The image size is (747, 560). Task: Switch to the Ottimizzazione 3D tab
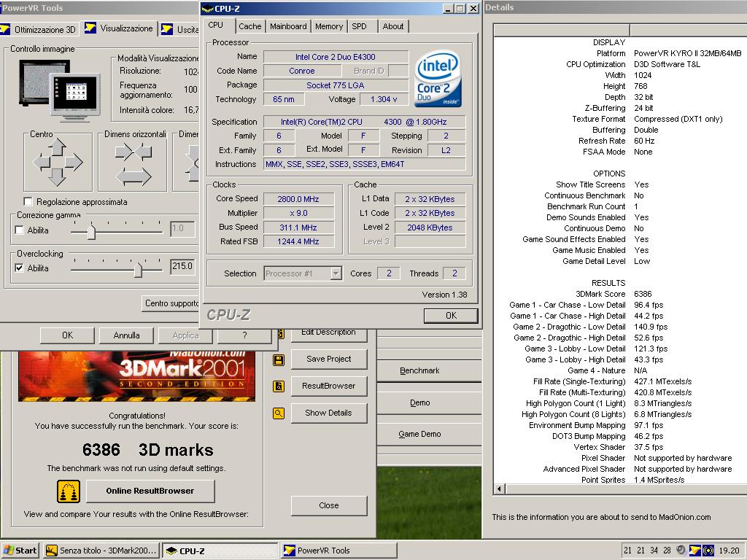[39, 29]
